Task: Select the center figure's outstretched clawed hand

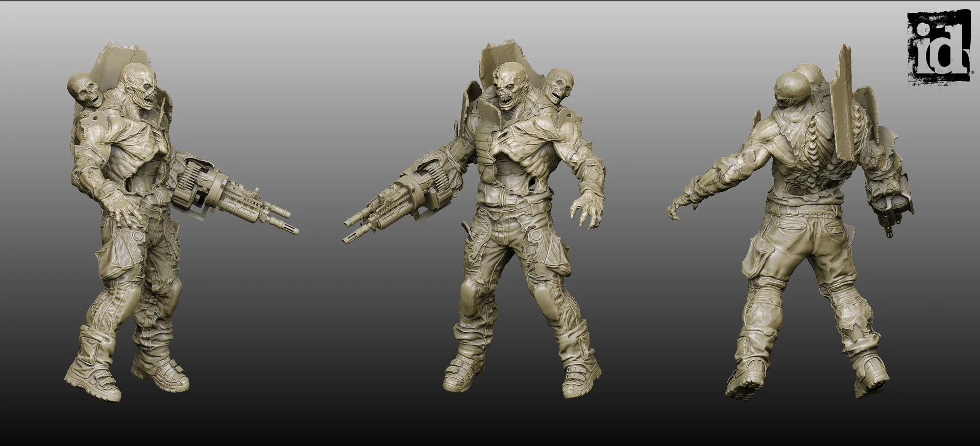Action: (x=587, y=208)
